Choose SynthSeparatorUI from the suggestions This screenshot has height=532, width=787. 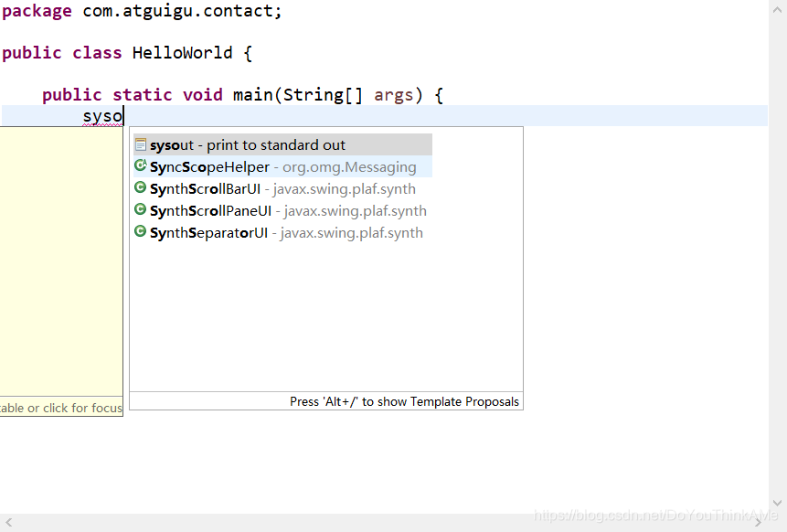(282, 233)
